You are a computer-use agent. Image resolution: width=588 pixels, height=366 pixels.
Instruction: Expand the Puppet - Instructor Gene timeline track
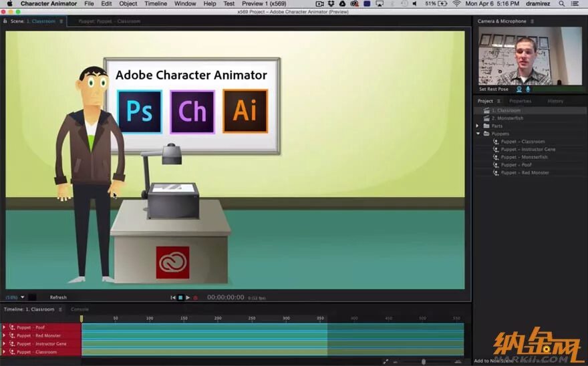[4, 344]
